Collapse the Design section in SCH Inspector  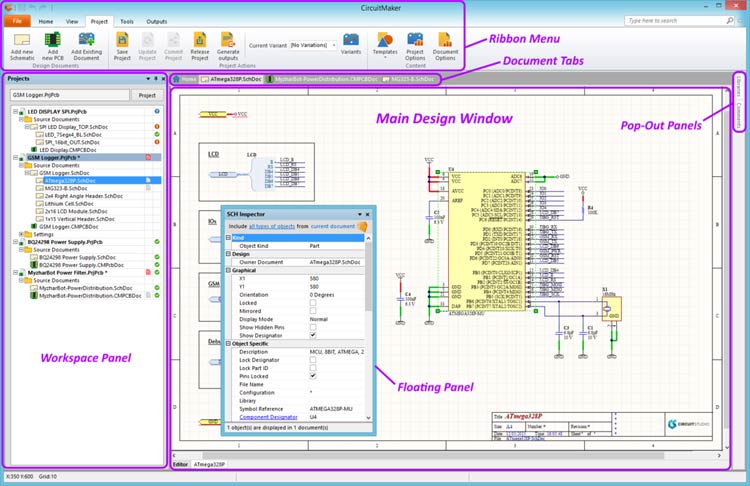tap(229, 254)
